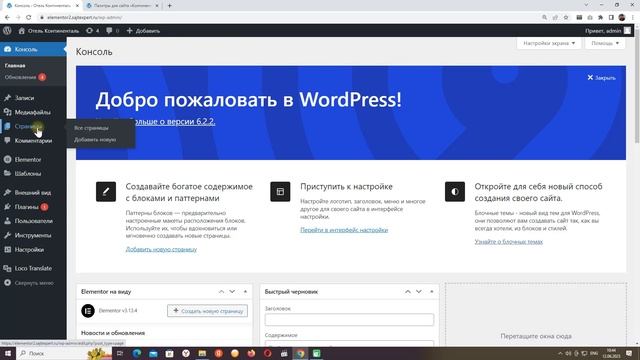The image size is (640, 360).
Task: Focus the Заголовок input field
Action: (349, 320)
